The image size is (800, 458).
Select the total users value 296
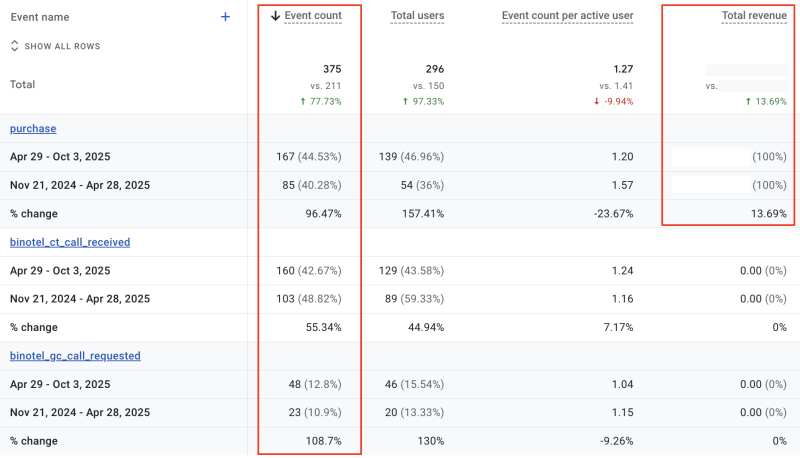(434, 69)
